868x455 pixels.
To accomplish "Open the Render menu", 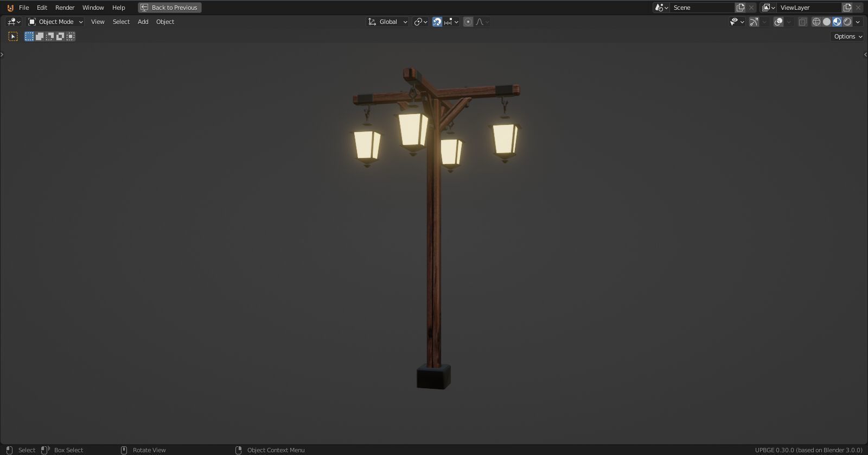I will pyautogui.click(x=65, y=8).
